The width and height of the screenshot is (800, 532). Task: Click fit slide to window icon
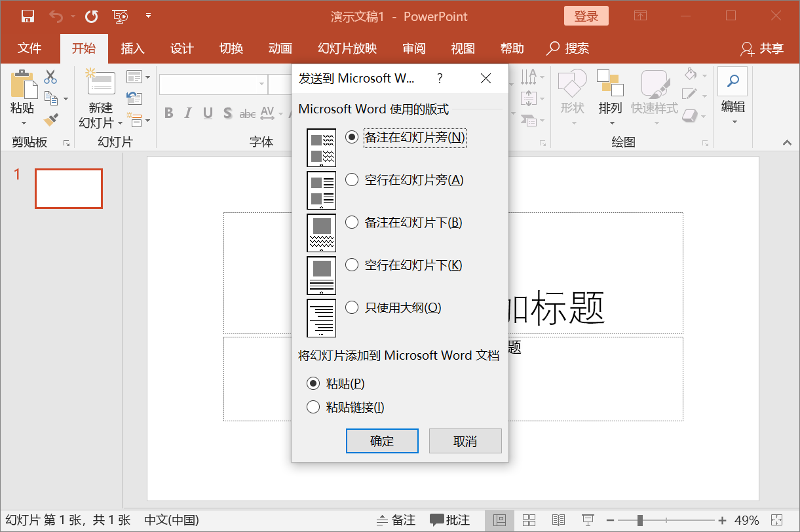777,520
